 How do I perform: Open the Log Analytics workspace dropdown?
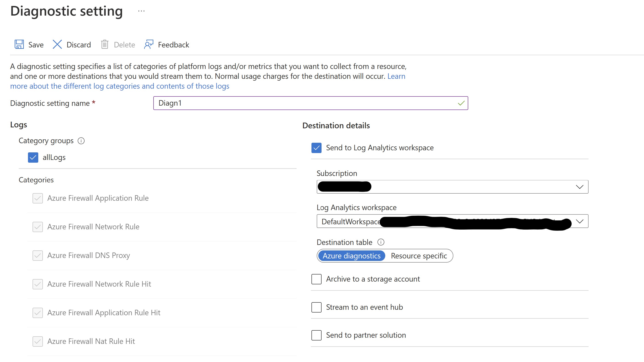click(x=579, y=221)
